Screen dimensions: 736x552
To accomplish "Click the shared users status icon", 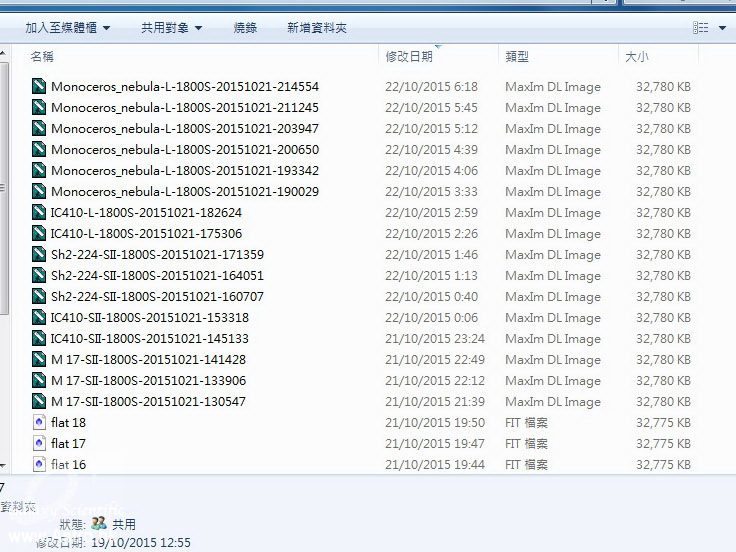I will [x=98, y=523].
